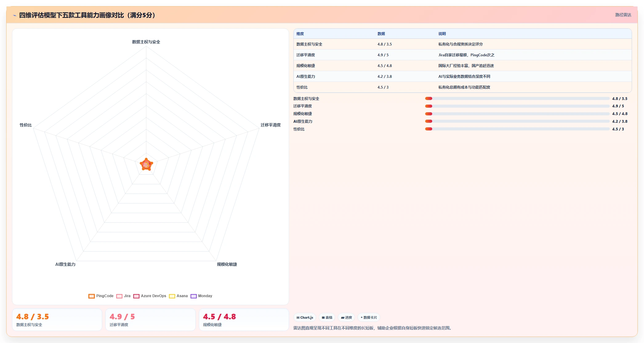The width and height of the screenshot is (644, 343).
Task: Click the AI原生能力 progress bar
Action: [517, 121]
